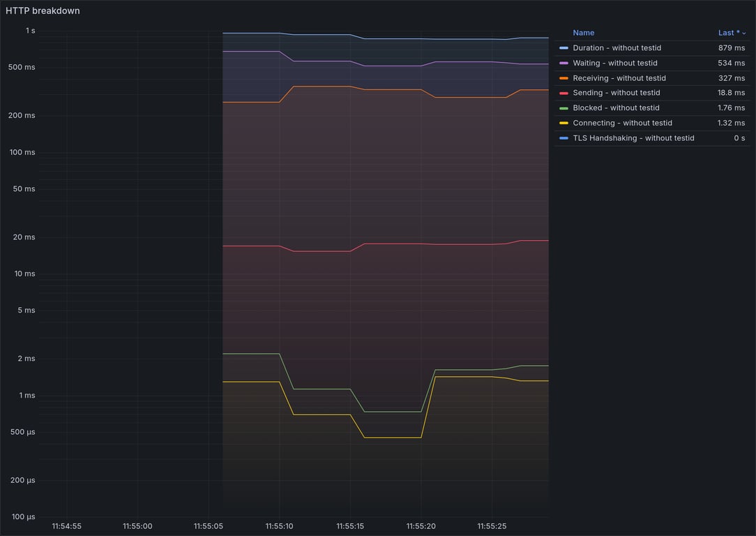
Task: Click the 879 ms Duration value
Action: (732, 47)
